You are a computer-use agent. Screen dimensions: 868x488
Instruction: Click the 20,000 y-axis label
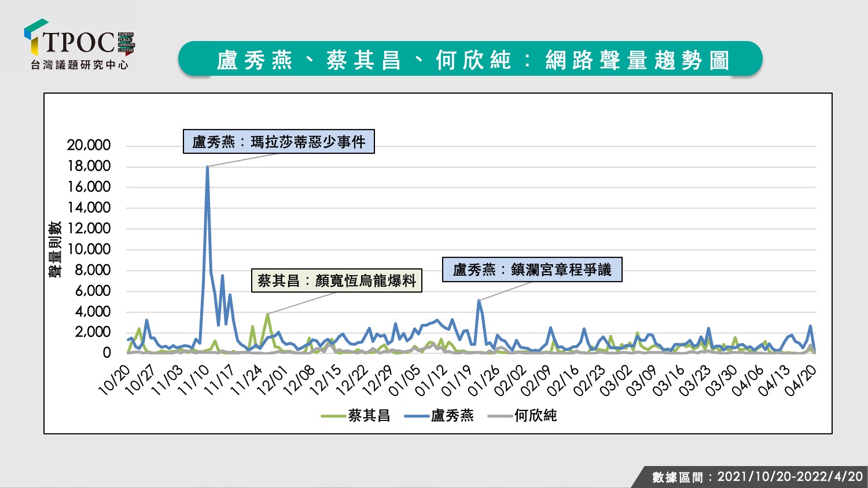(x=89, y=145)
